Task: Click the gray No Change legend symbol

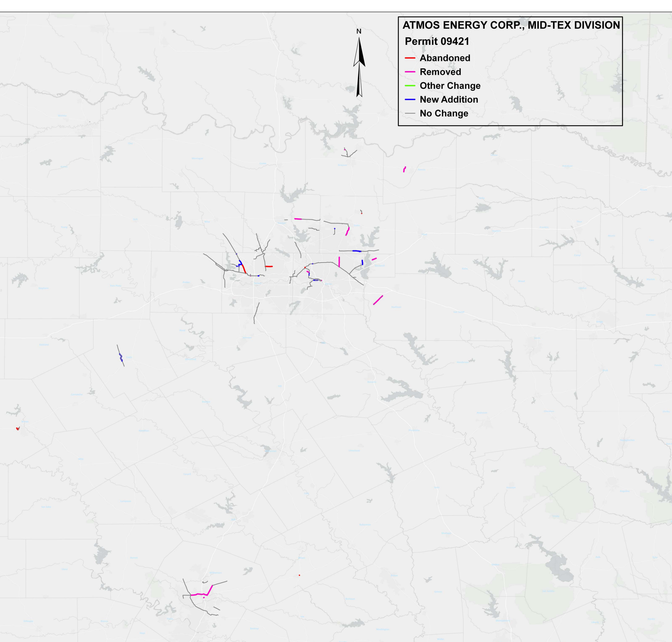Action: click(x=410, y=113)
